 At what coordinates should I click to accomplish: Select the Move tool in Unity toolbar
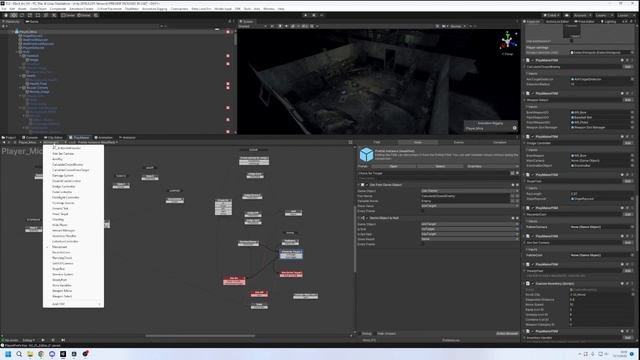[x=14, y=15]
